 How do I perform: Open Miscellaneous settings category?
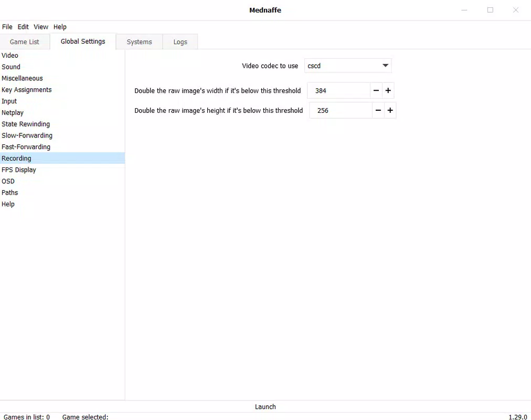coord(62,78)
